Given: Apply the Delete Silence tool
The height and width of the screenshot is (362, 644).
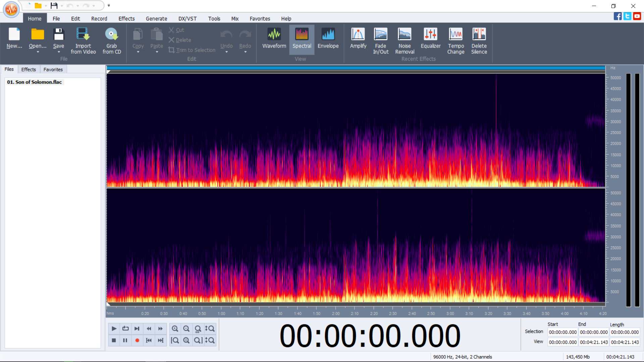Looking at the screenshot, I should pos(479,41).
